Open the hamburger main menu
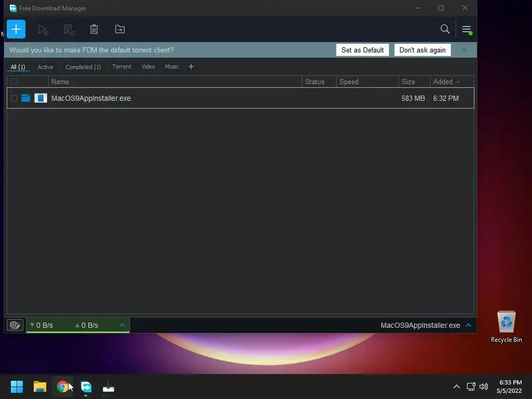532x399 pixels. pos(467,30)
